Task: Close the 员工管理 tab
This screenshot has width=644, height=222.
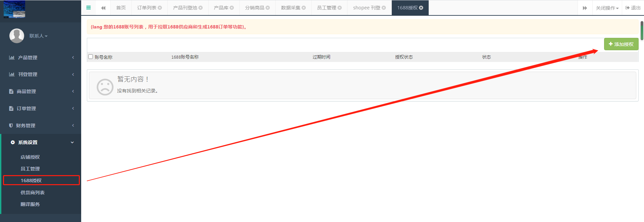Action: click(339, 8)
